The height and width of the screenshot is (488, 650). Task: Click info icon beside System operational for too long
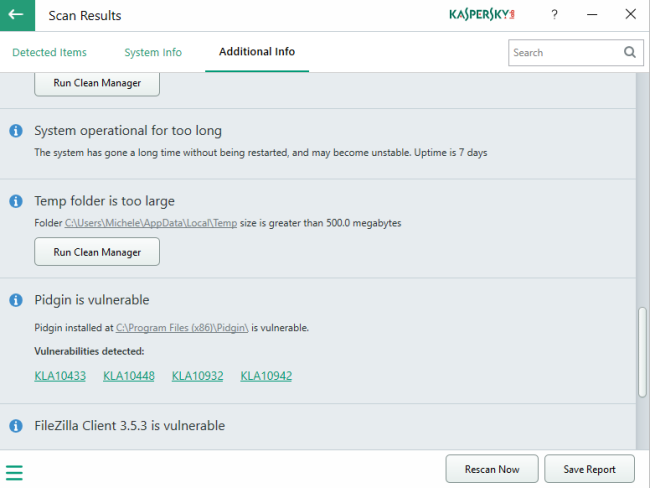click(16, 131)
